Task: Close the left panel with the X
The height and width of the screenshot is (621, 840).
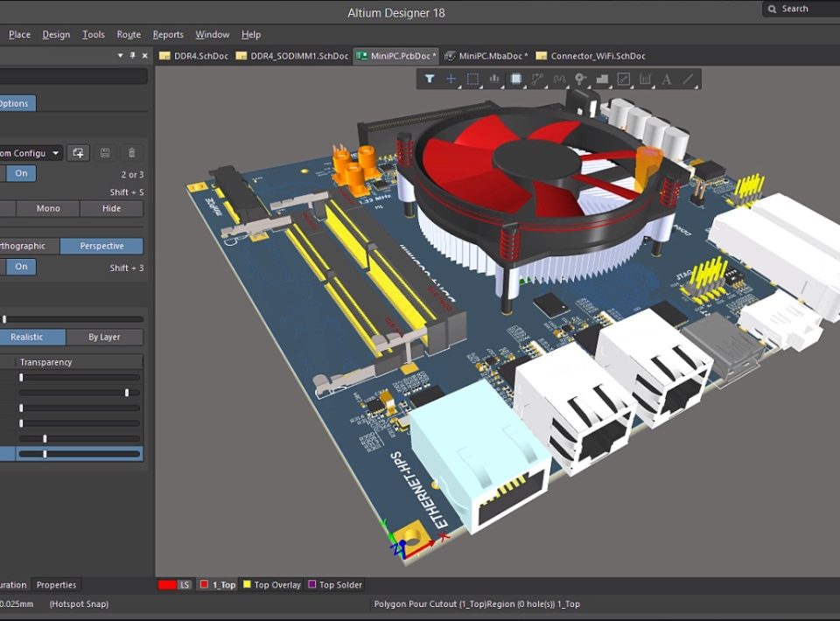Action: [144, 55]
